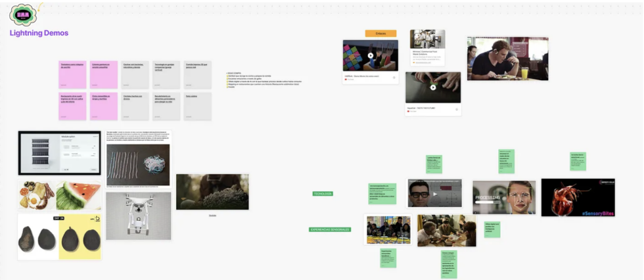Viewport: 644px width, 280px height.
Task: Select the EXPERIENCIAS SENSORIALES label
Action: click(330, 230)
